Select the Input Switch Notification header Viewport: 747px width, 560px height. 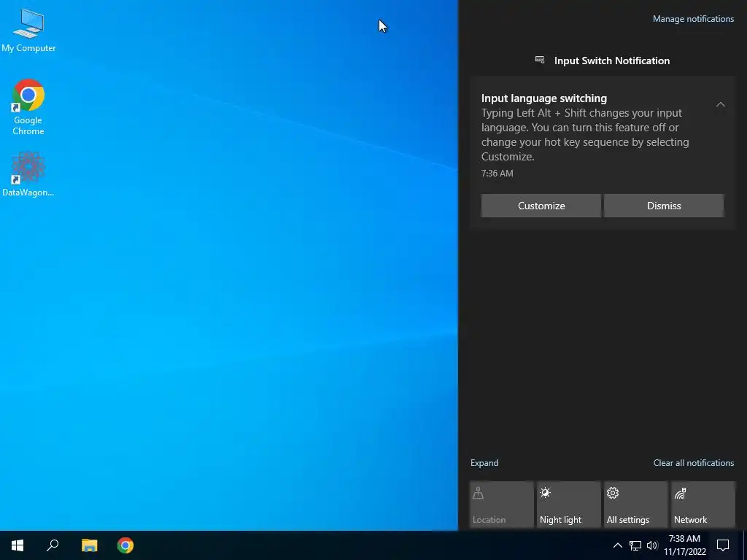[603, 61]
